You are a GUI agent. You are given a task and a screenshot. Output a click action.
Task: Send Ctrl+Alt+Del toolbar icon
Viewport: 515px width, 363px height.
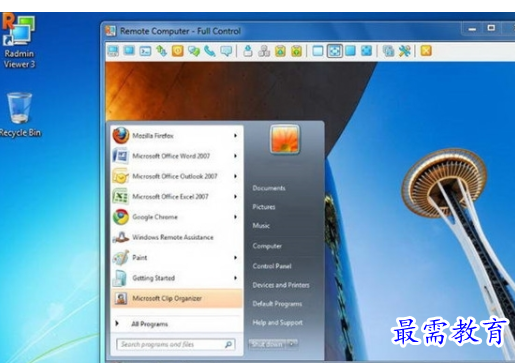(x=248, y=51)
